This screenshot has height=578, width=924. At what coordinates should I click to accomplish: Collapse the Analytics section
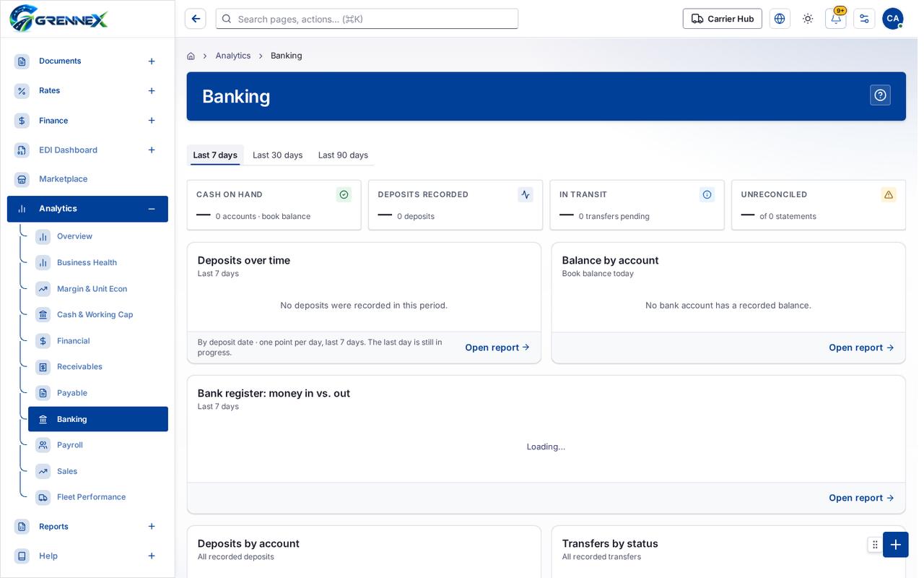(x=152, y=209)
